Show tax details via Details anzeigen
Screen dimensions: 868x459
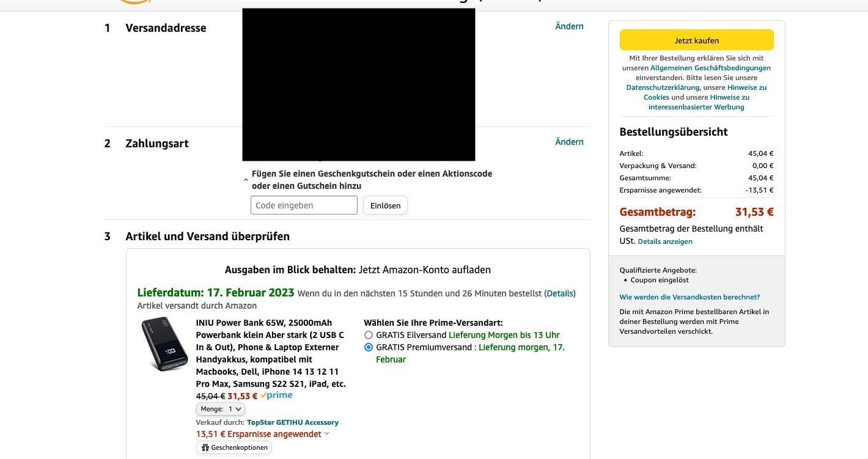pyautogui.click(x=665, y=241)
